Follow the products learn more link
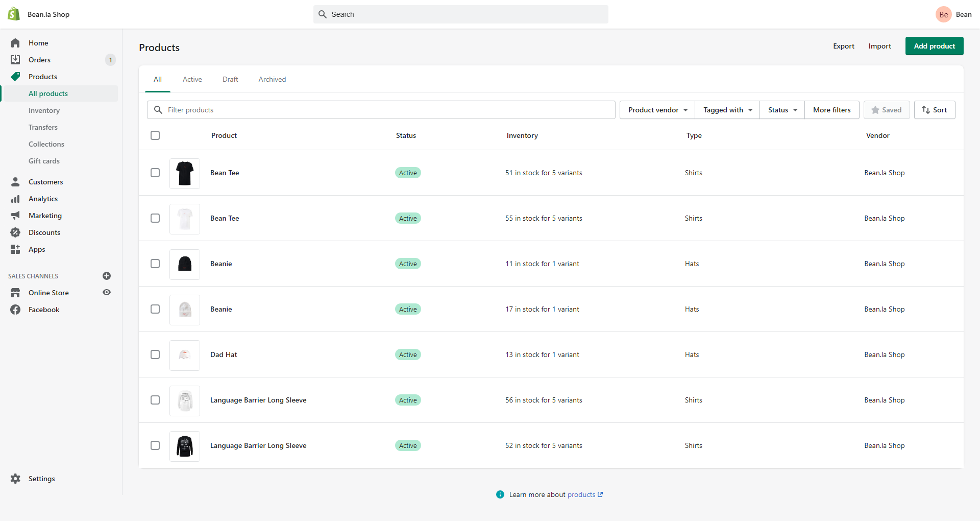This screenshot has height=521, width=980. (582, 494)
